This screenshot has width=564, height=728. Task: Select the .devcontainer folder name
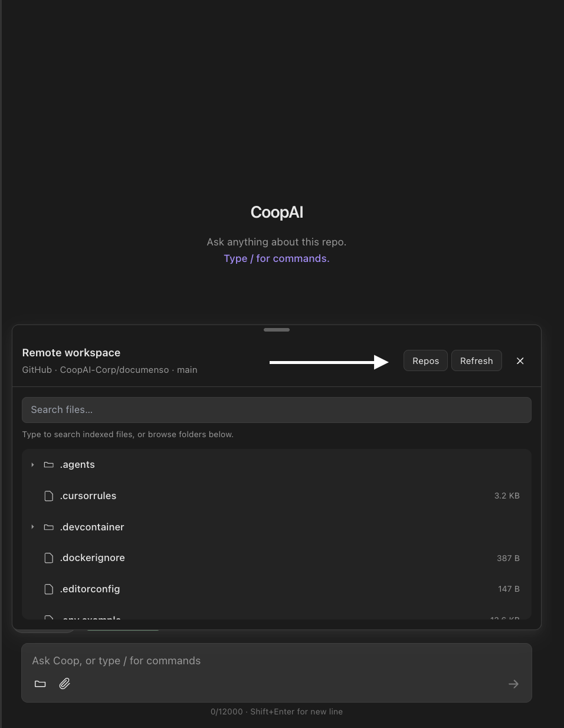92,527
